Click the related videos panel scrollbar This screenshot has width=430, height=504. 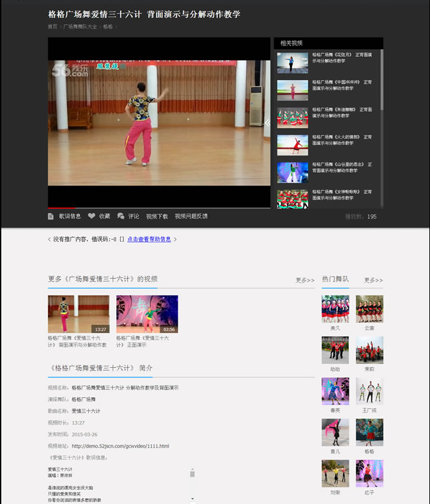point(382,80)
